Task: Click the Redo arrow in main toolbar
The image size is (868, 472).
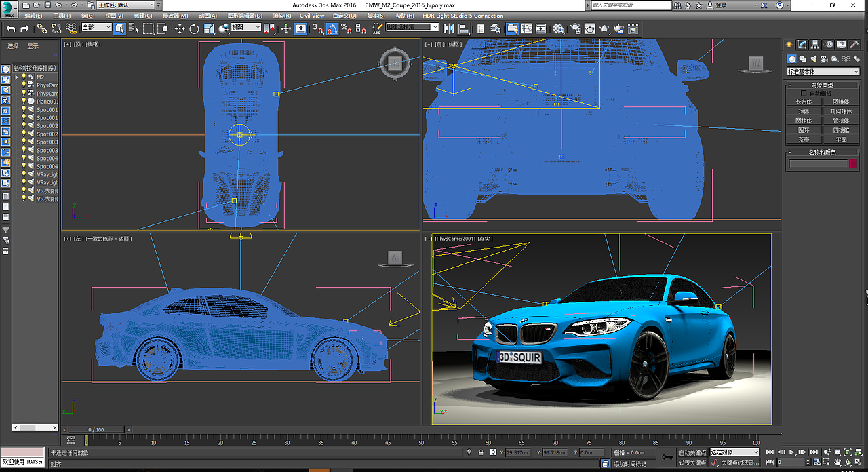Action: click(25, 28)
